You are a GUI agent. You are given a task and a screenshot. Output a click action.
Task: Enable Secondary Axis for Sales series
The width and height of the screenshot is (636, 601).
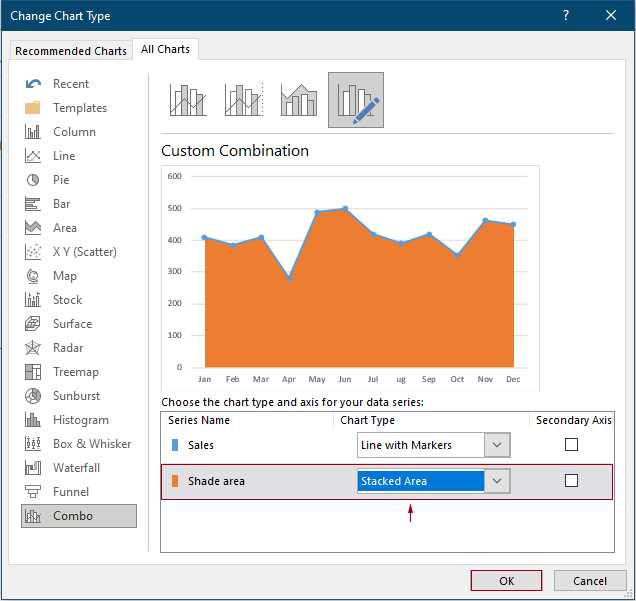(571, 445)
